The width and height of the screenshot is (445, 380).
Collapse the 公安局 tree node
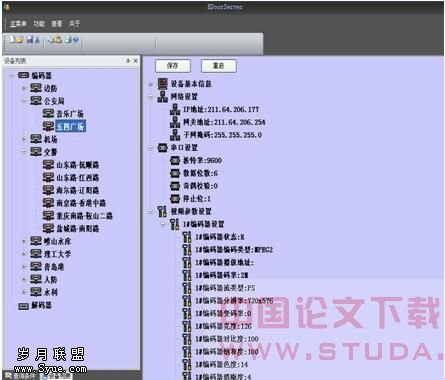click(24, 101)
